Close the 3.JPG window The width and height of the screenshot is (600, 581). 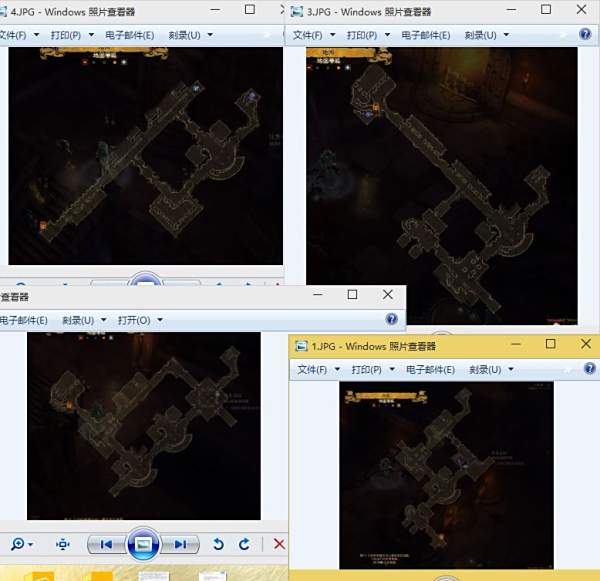(581, 10)
